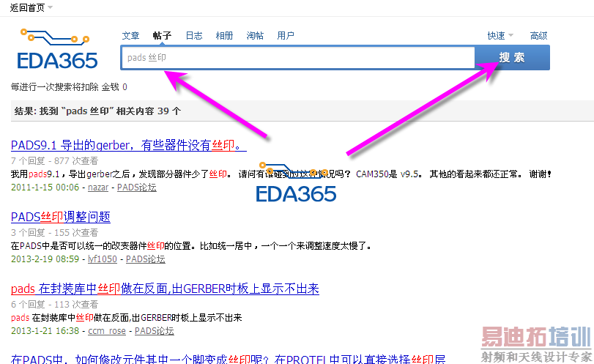
Task: Switch to the 文章 search tab
Action: tap(130, 36)
